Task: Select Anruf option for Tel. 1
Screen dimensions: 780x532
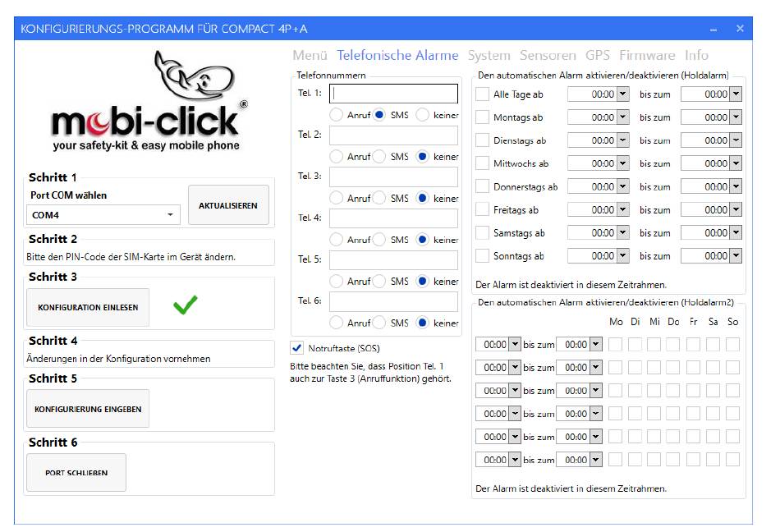Action: 337,115
